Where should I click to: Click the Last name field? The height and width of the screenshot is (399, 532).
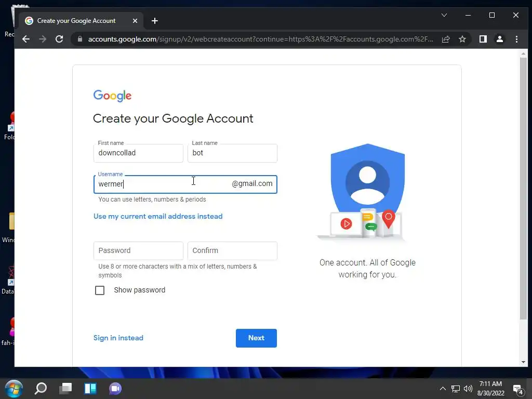coord(232,153)
